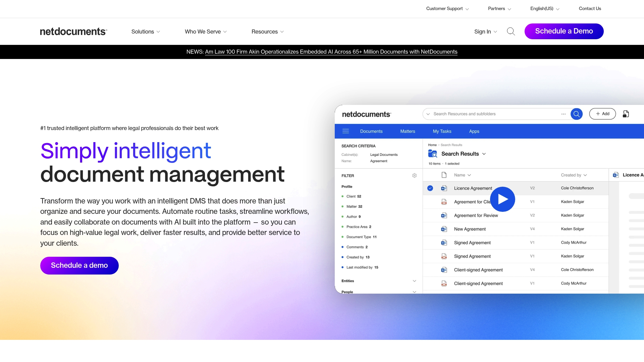Open the Customer Support dropdown

click(447, 9)
